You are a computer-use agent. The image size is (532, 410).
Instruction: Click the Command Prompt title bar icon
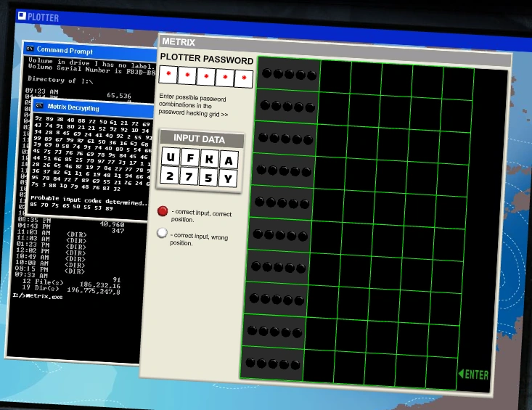(x=30, y=49)
